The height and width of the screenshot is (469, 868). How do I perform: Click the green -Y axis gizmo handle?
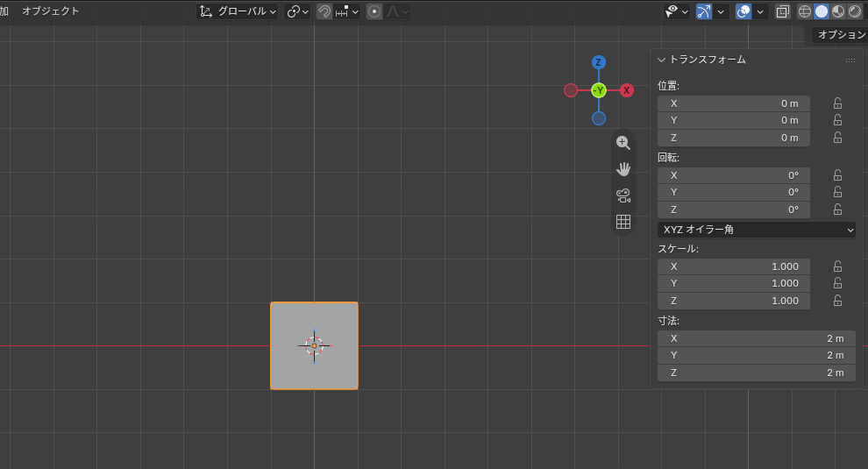point(599,90)
